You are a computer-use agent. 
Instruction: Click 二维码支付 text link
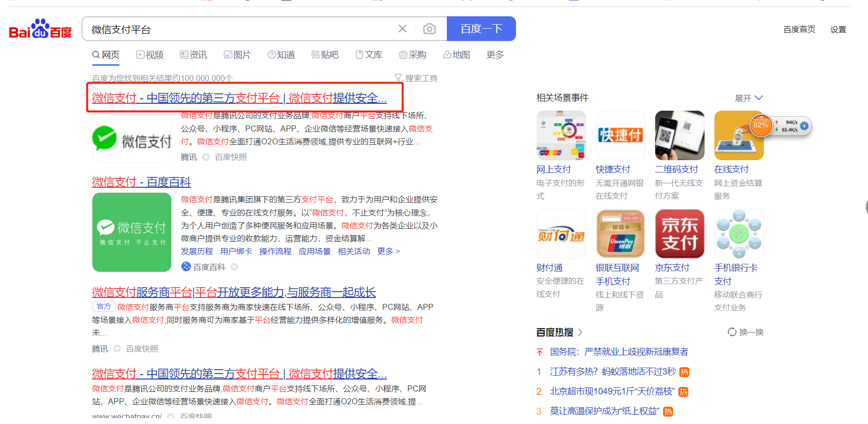click(676, 170)
